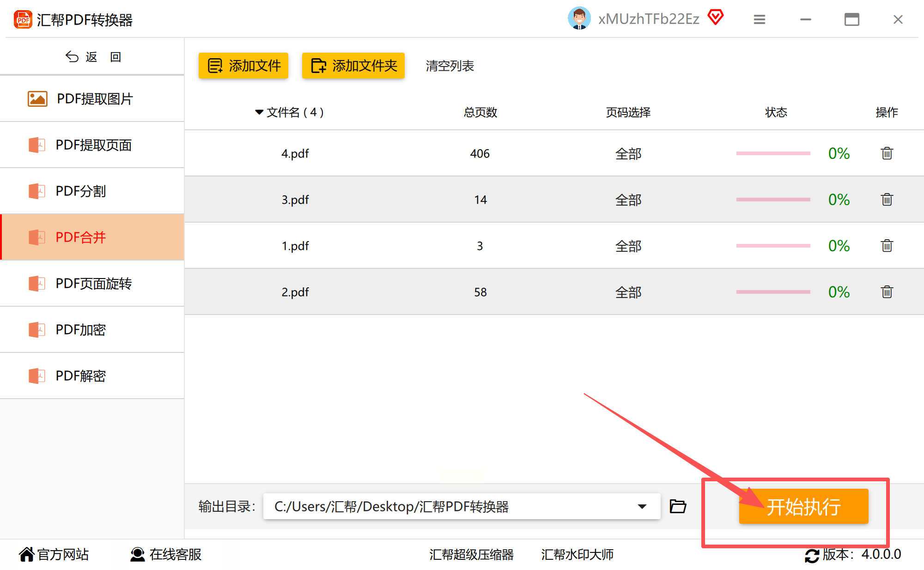Image resolution: width=924 pixels, height=570 pixels.
Task: Click the version update refresh icon
Action: pos(812,555)
